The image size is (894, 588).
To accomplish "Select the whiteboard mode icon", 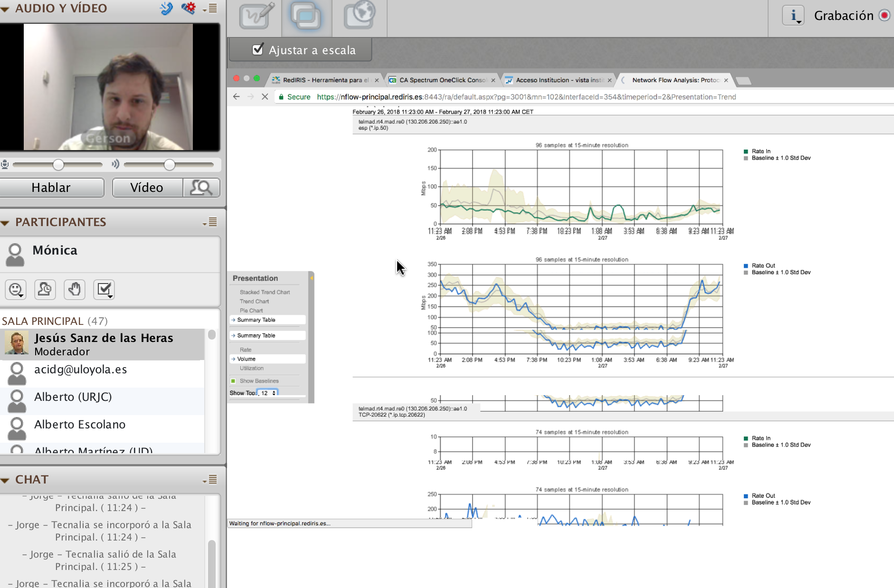I will [x=256, y=16].
